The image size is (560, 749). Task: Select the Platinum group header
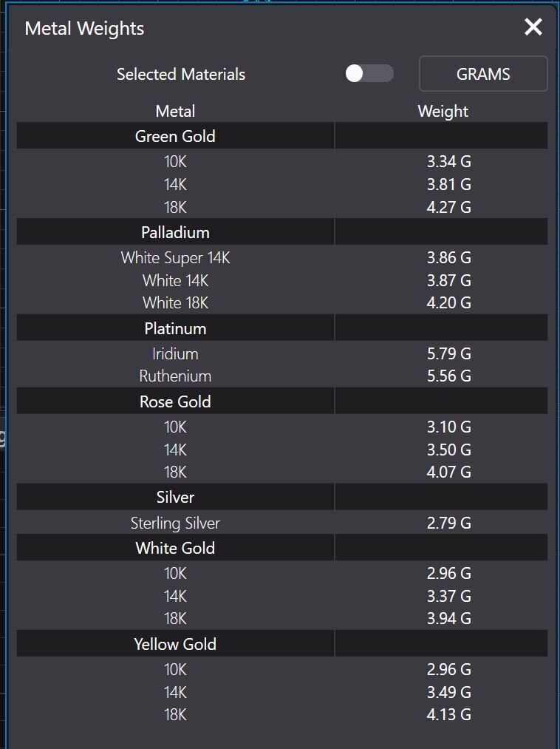[175, 328]
